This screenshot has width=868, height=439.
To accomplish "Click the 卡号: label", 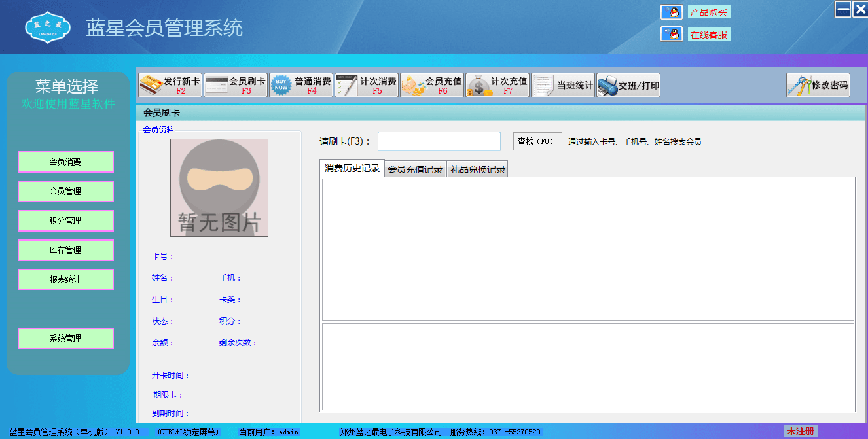I will [163, 256].
